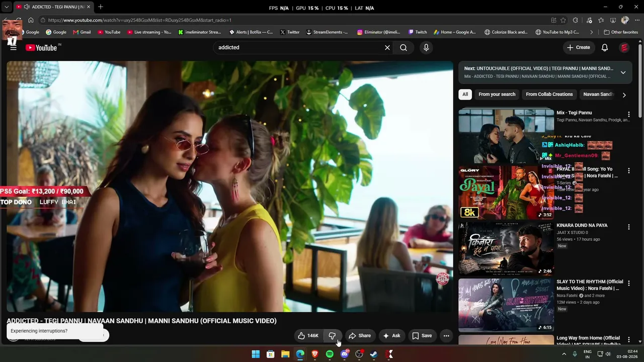The width and height of the screenshot is (644, 362).
Task: Open options for KINARA DUND NA PAYA
Action: pos(628,227)
